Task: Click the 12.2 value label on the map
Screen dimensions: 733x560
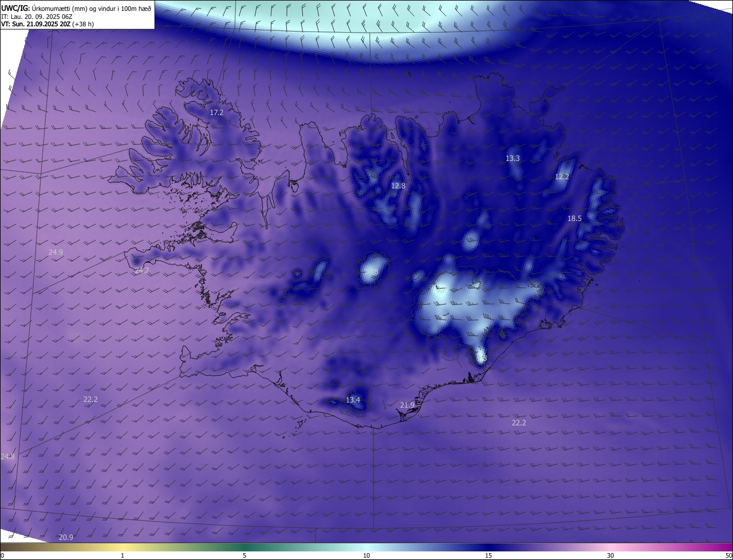Action: 562,177
